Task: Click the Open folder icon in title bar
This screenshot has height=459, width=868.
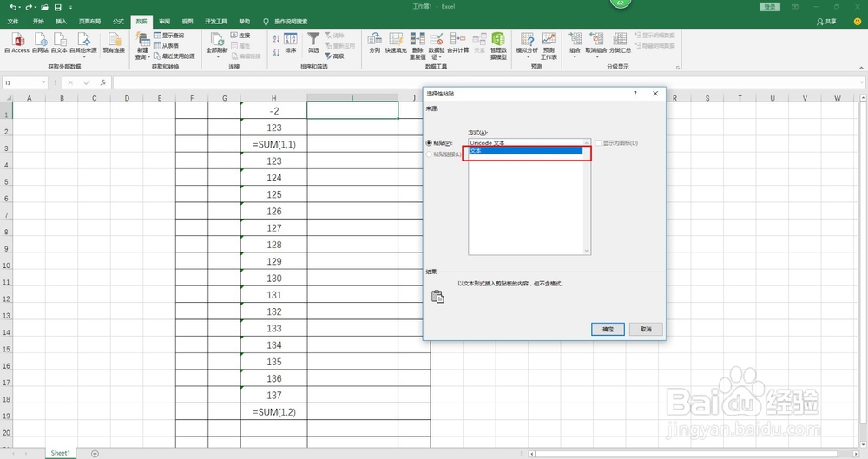Action: pyautogui.click(x=44, y=7)
